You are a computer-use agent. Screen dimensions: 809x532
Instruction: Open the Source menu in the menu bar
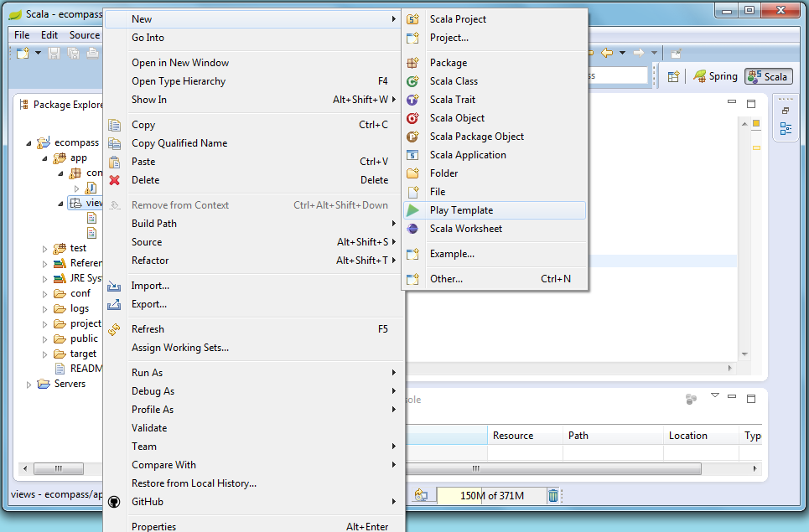pos(84,35)
